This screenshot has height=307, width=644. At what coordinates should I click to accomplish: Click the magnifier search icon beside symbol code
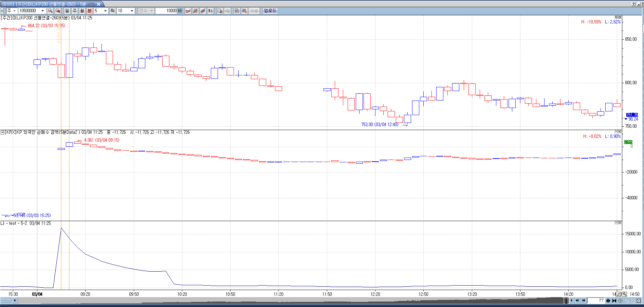50,11
